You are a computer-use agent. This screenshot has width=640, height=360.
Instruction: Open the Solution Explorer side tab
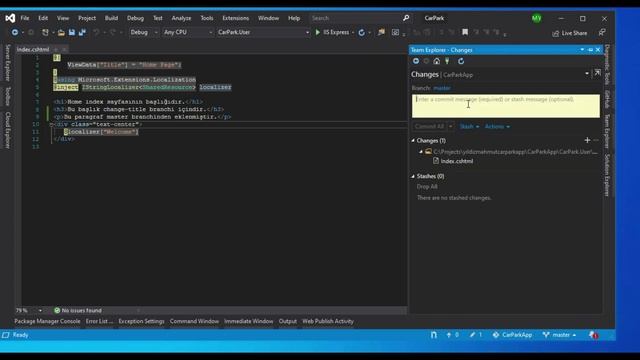(607, 176)
